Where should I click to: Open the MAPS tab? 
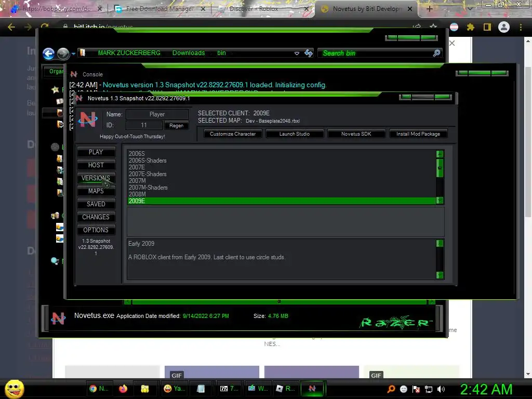96,191
